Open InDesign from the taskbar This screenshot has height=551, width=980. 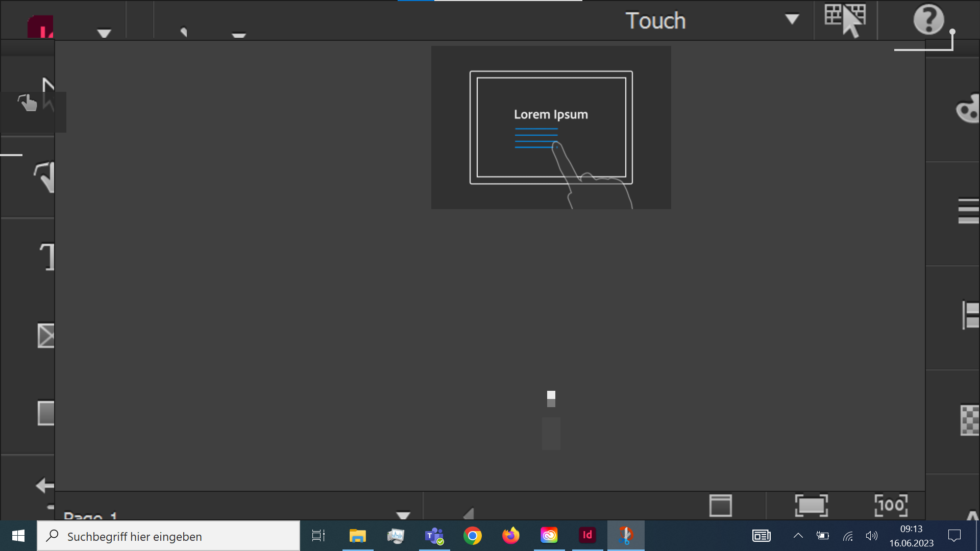pyautogui.click(x=587, y=536)
